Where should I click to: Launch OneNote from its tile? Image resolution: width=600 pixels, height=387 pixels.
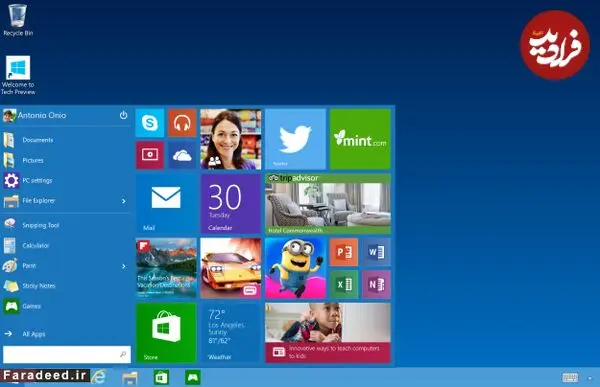pos(377,284)
